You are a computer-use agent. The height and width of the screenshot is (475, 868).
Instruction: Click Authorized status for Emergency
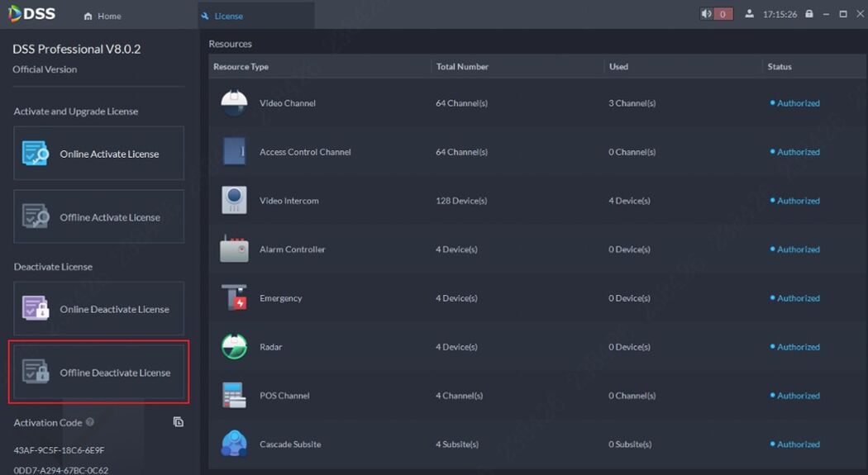point(795,297)
